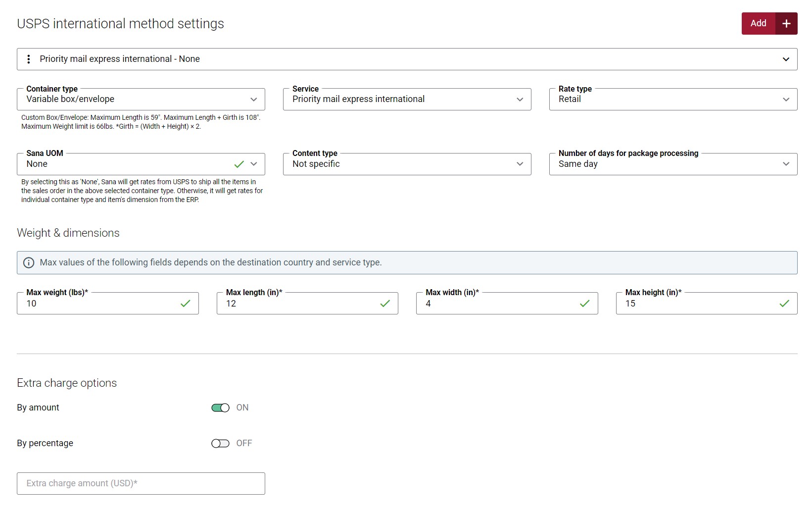Open the Content type dropdown
Viewport: 812px width, 513px height.
(x=407, y=164)
